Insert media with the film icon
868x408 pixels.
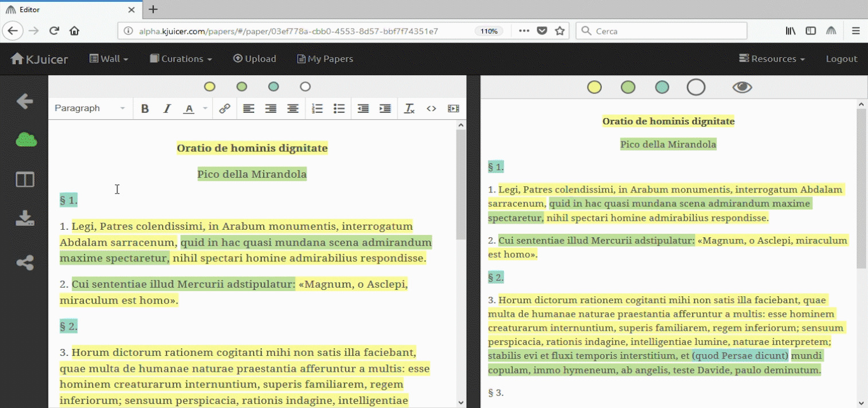pos(453,108)
